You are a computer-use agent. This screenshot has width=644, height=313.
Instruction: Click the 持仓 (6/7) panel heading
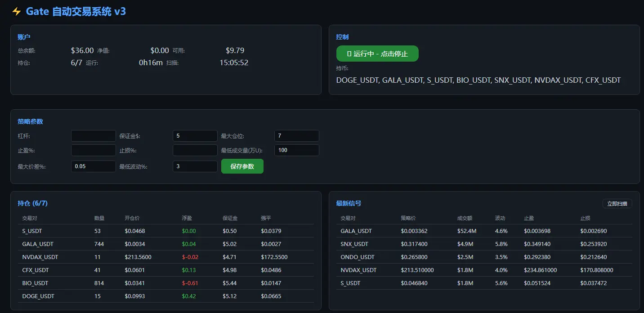tap(33, 203)
